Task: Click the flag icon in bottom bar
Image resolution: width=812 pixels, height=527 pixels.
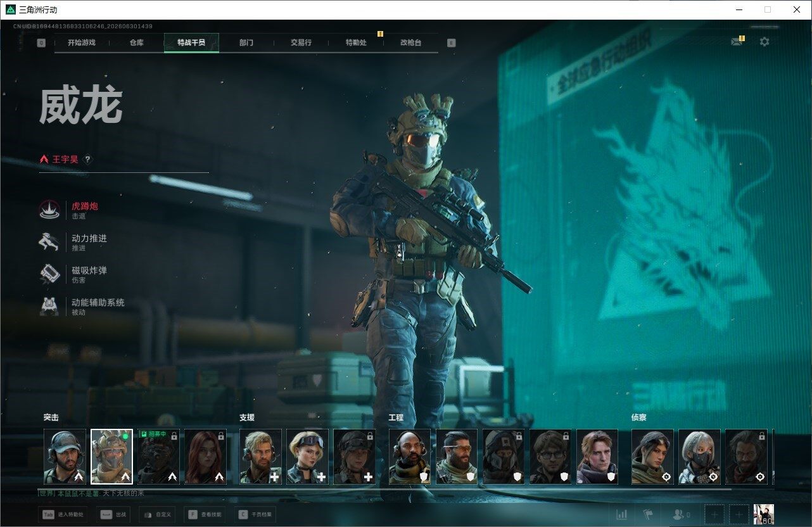Action: pos(648,514)
